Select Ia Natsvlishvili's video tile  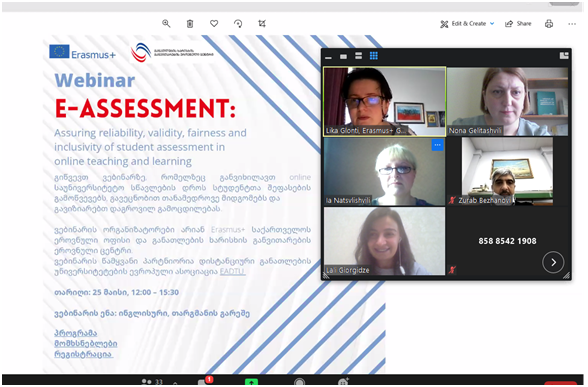click(384, 171)
